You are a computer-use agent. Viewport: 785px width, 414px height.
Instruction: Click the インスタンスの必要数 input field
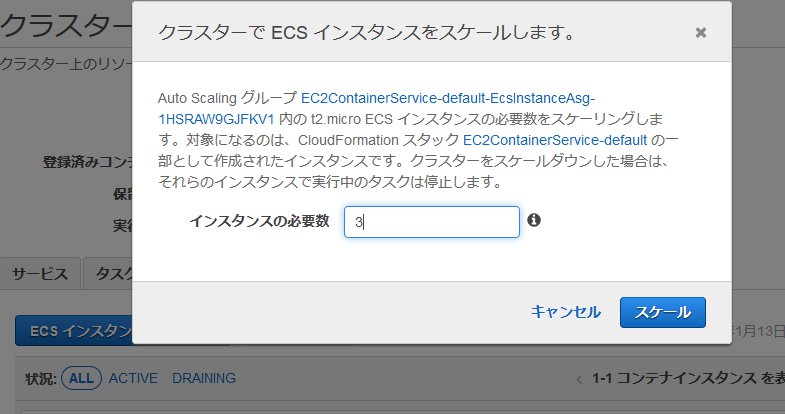(x=431, y=222)
